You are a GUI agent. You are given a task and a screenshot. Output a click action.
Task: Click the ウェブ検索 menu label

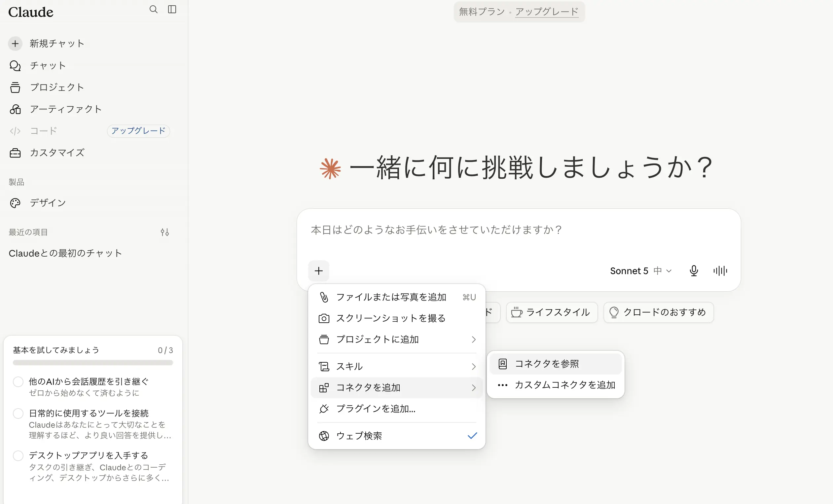click(359, 436)
